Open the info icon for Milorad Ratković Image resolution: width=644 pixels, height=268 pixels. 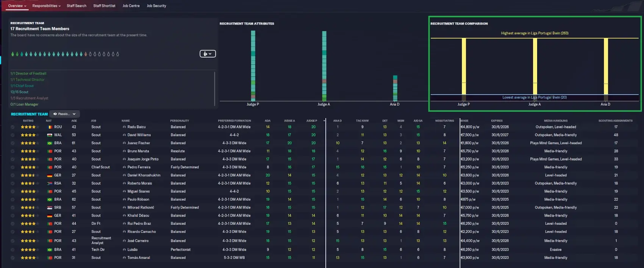(x=124, y=207)
